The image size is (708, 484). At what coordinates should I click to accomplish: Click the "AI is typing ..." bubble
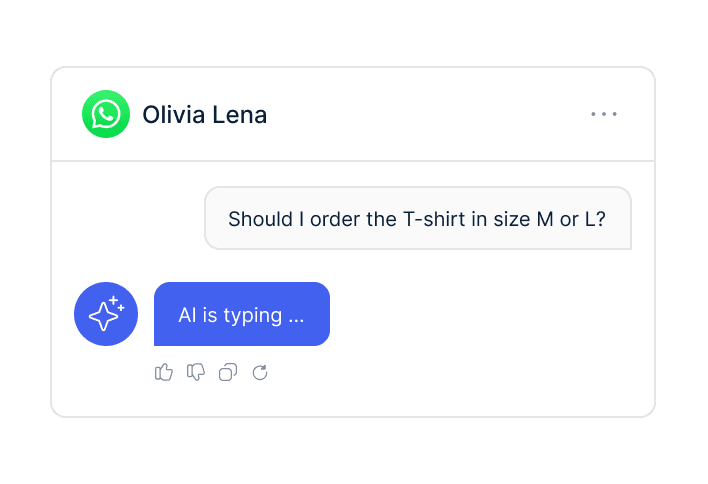click(241, 314)
